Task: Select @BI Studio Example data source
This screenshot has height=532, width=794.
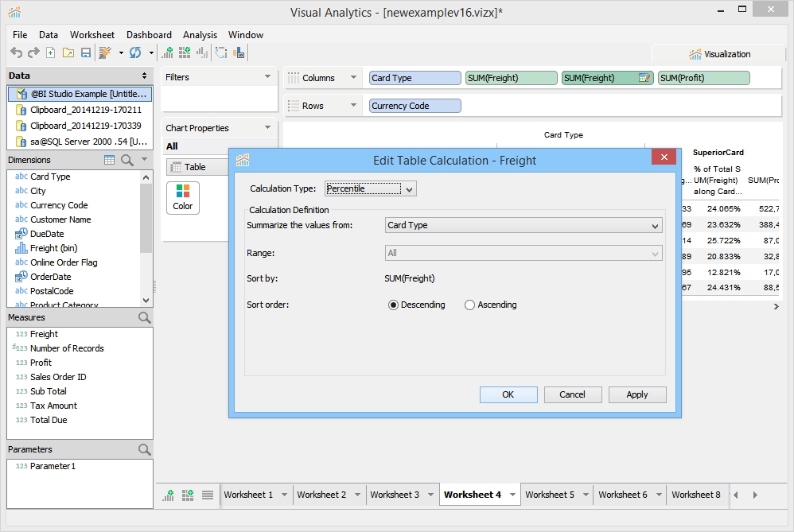Action: point(80,94)
